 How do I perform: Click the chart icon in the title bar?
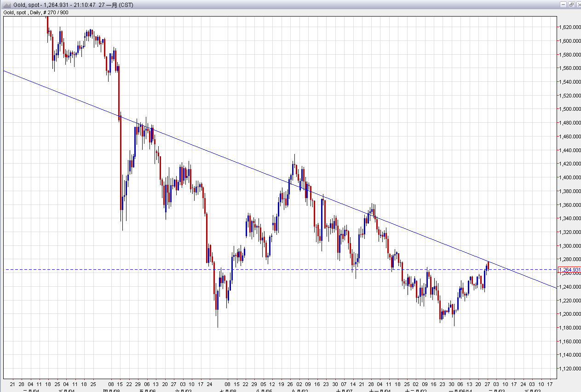point(7,5)
